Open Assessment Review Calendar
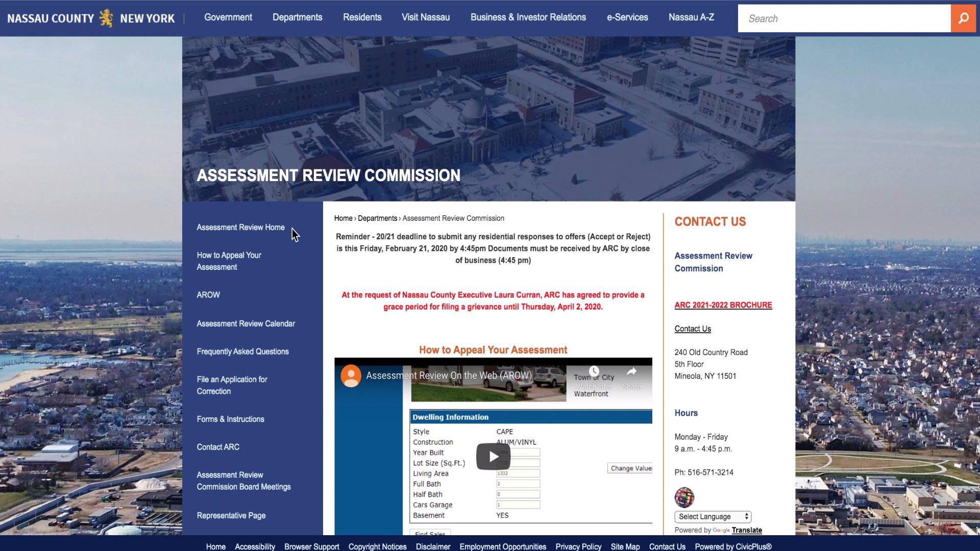This screenshot has height=551, width=980. 246,324
